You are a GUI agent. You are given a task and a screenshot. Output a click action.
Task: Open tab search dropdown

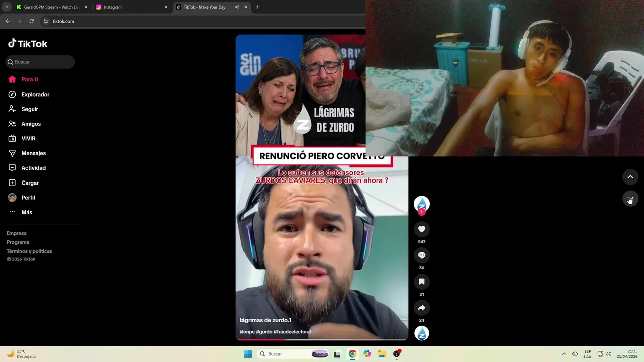point(7,7)
